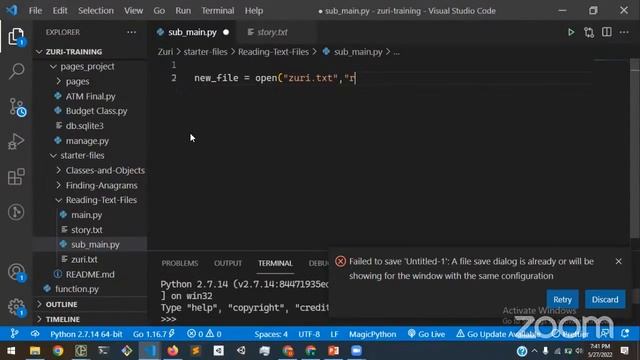This screenshot has height=360, width=640.
Task: Click the Go Live status bar button
Action: point(426,334)
